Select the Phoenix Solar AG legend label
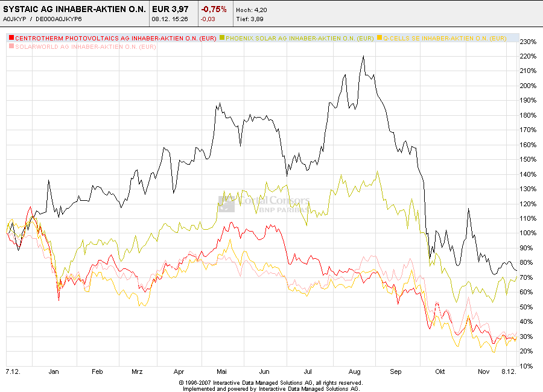The height and width of the screenshot is (392, 543). click(x=299, y=39)
